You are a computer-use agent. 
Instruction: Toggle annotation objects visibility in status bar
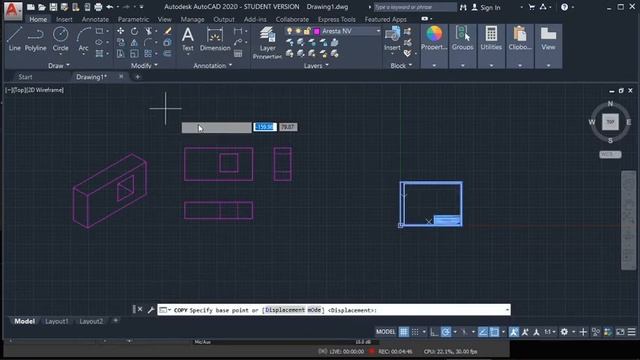pyautogui.click(x=514, y=332)
